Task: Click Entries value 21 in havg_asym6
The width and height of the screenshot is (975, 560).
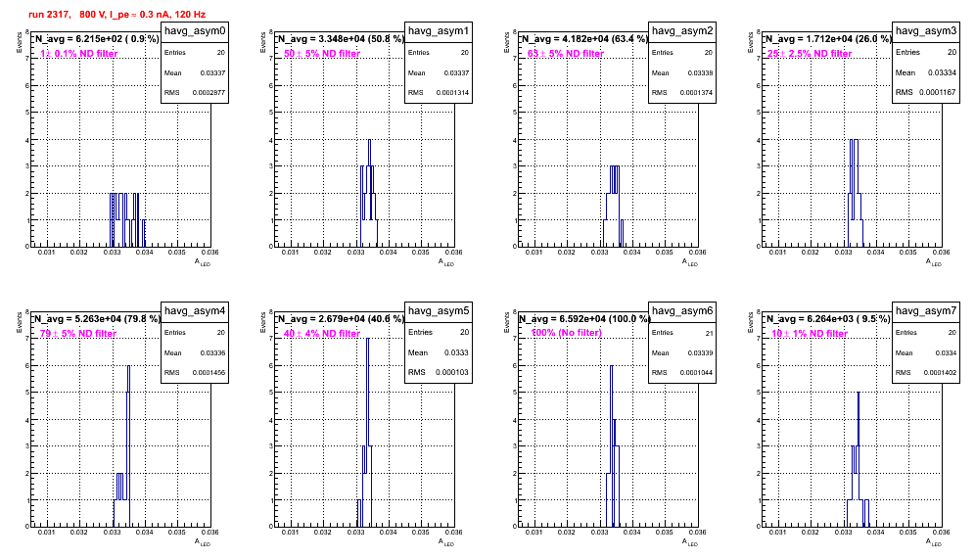Action: [710, 333]
